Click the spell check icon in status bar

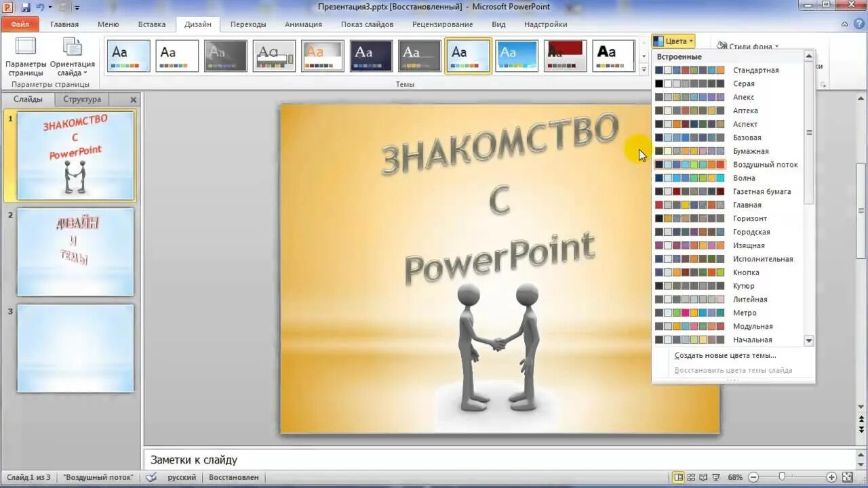coord(152,477)
